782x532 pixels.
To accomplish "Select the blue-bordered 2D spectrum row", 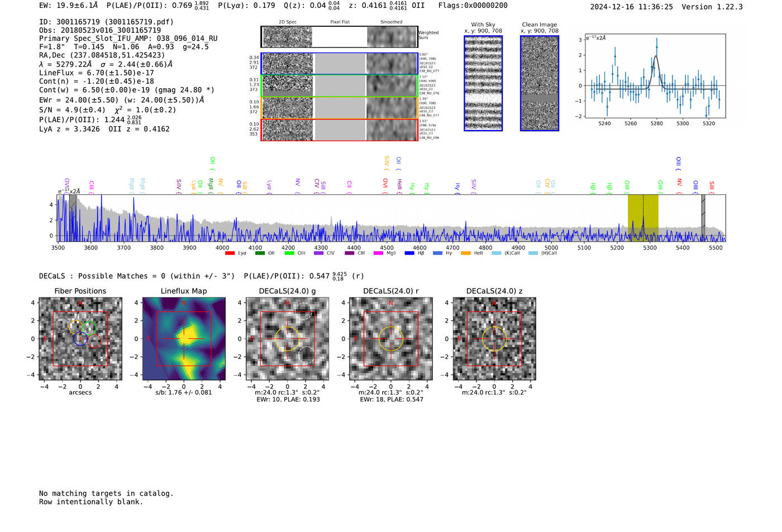I will pyautogui.click(x=340, y=64).
